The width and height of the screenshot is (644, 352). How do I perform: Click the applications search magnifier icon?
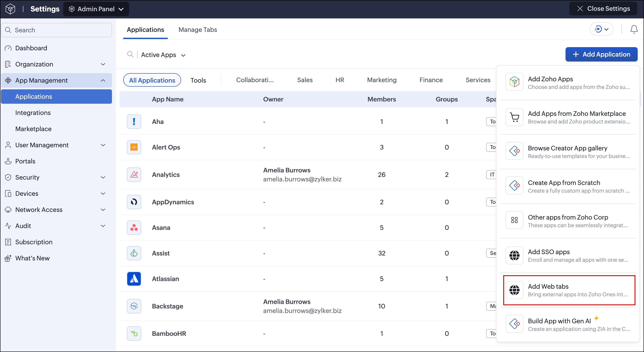coord(130,54)
